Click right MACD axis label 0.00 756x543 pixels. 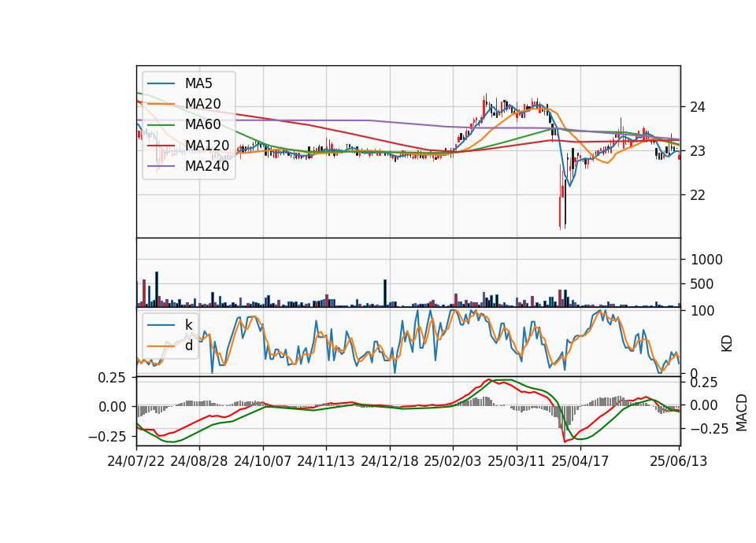coord(704,406)
